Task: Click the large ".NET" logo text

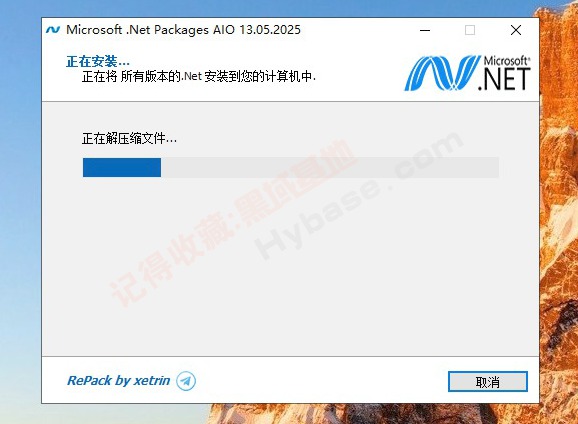Action: pos(504,79)
